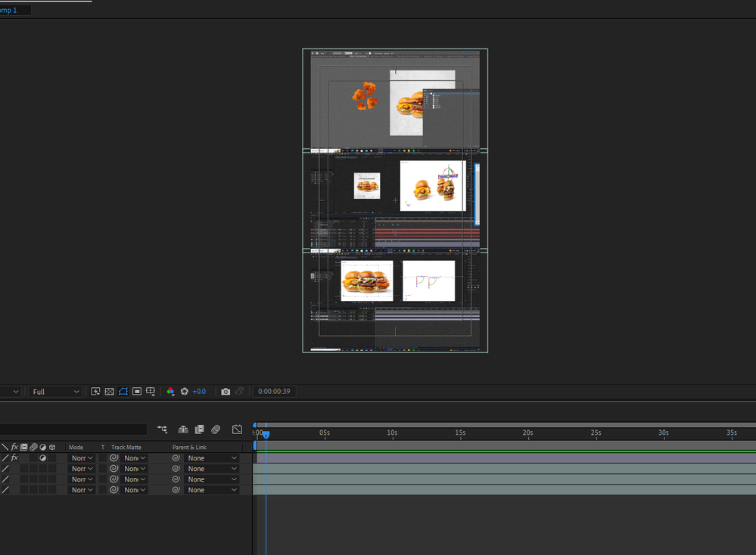Click the Frame Blending column header icon

(23, 447)
